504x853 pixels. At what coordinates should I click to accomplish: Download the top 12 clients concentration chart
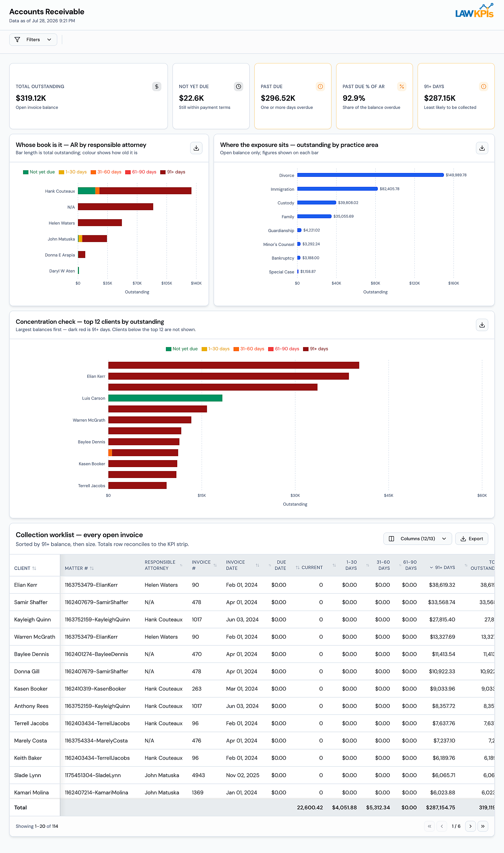point(482,325)
